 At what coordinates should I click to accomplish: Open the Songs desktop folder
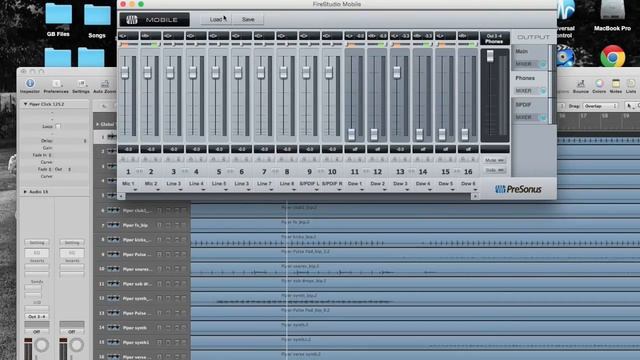[97, 21]
